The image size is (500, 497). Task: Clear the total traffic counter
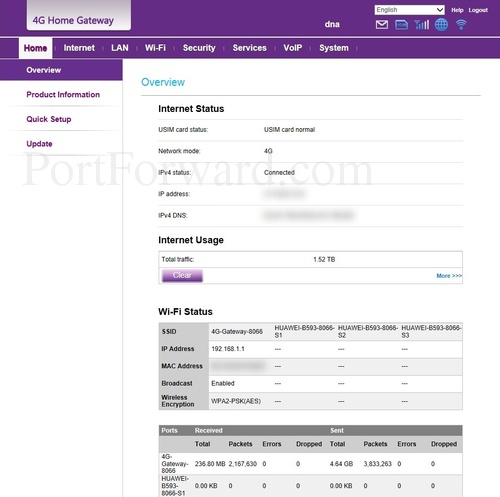pos(182,275)
